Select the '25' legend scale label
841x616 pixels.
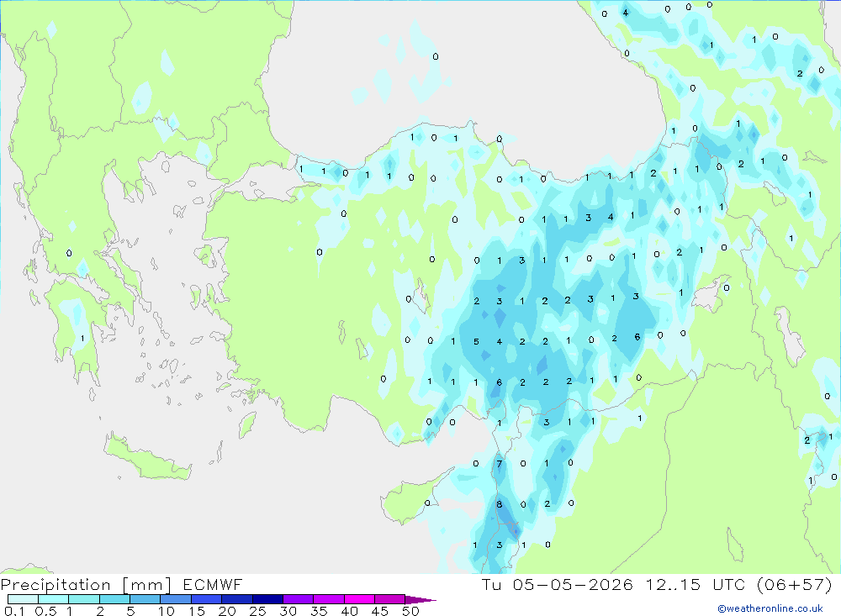(257, 611)
